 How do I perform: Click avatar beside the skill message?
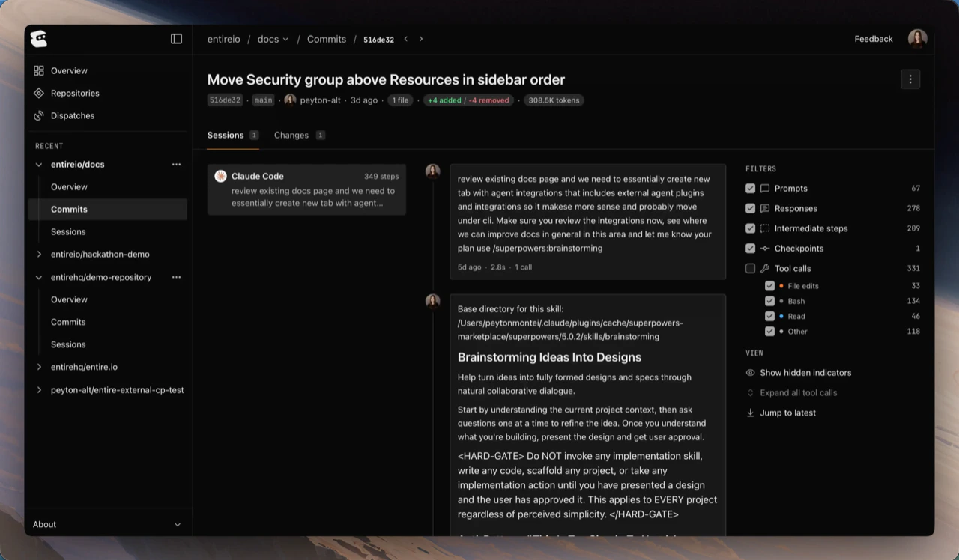[432, 301]
